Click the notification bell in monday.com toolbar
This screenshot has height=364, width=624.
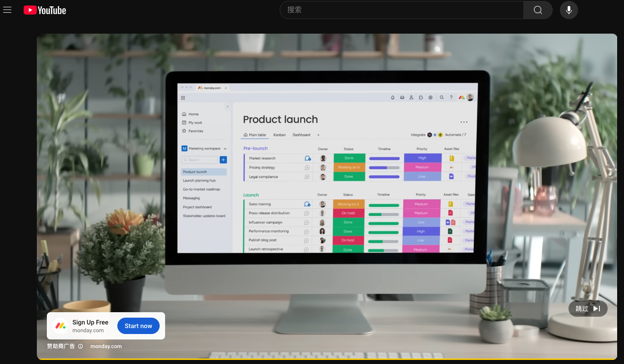pyautogui.click(x=393, y=97)
